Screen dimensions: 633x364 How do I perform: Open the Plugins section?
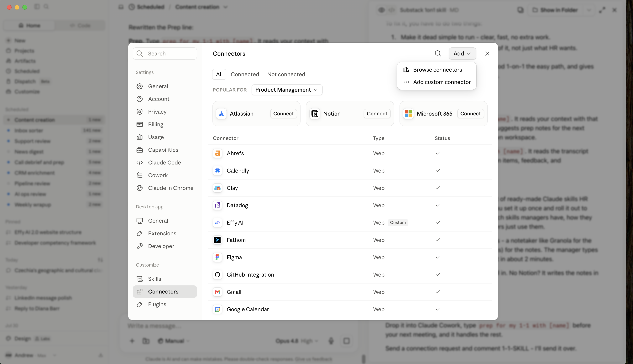[x=165, y=304]
